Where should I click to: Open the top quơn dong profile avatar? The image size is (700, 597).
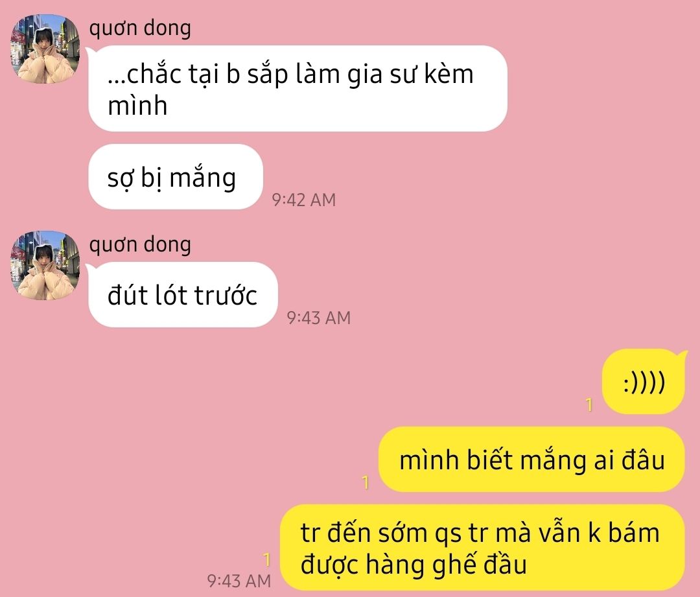pyautogui.click(x=45, y=49)
